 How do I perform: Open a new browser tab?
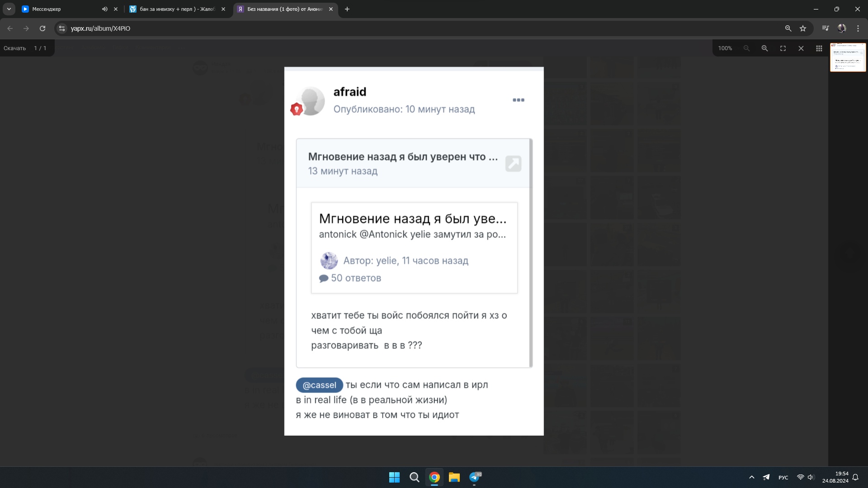click(x=347, y=9)
